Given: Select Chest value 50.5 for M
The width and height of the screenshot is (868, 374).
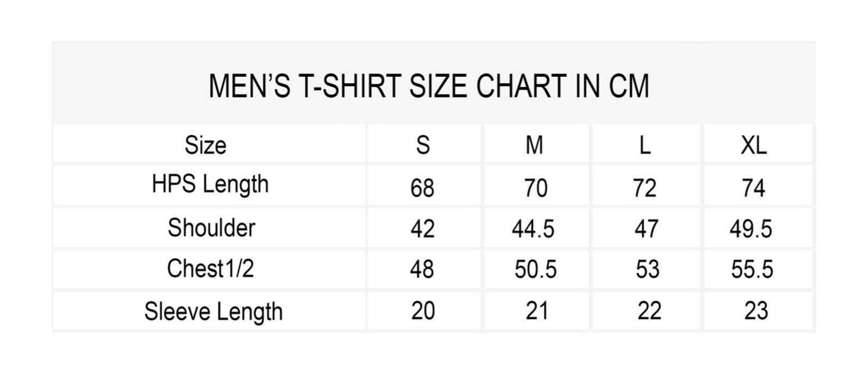Looking at the screenshot, I should [x=535, y=269].
